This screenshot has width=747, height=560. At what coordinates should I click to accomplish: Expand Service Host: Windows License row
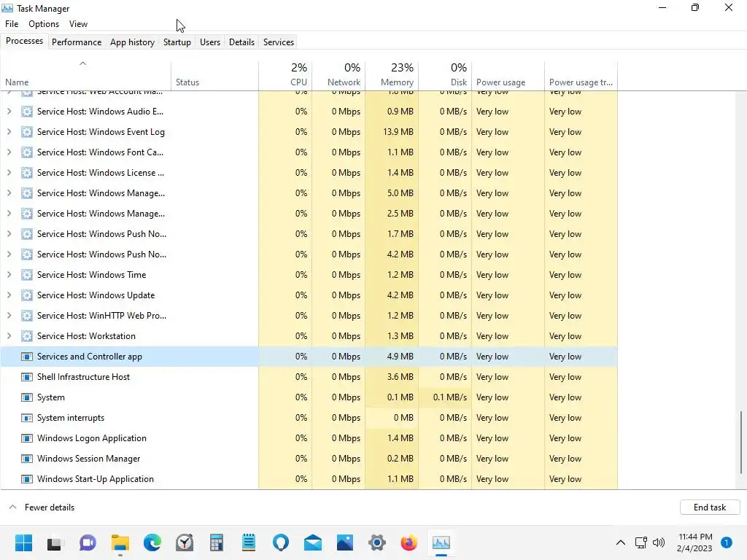[x=9, y=173]
